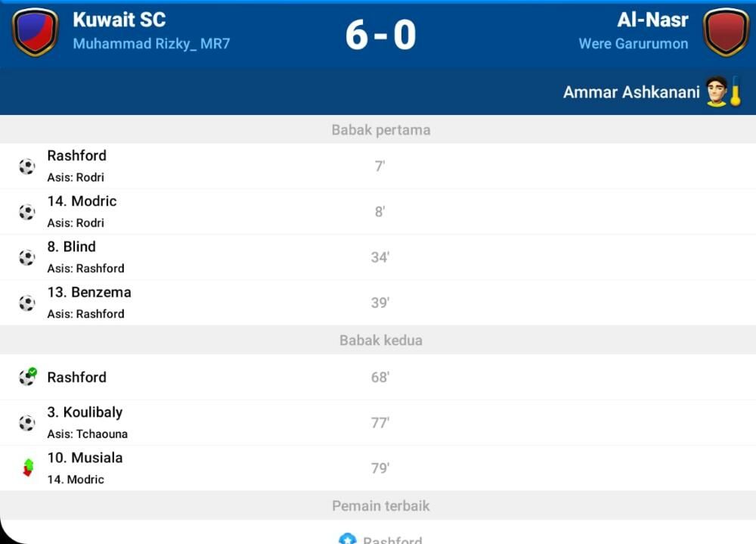The height and width of the screenshot is (544, 756).
Task: Select the 13. Benzema goal row
Action: [x=378, y=303]
